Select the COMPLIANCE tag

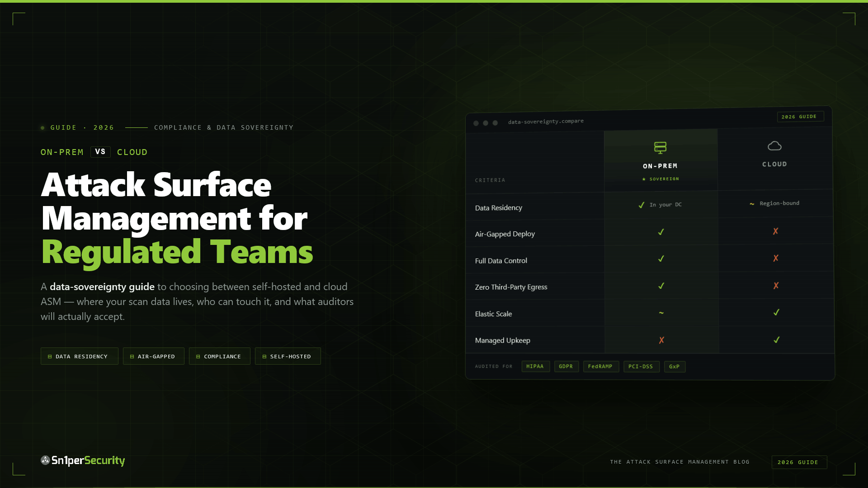pos(220,356)
